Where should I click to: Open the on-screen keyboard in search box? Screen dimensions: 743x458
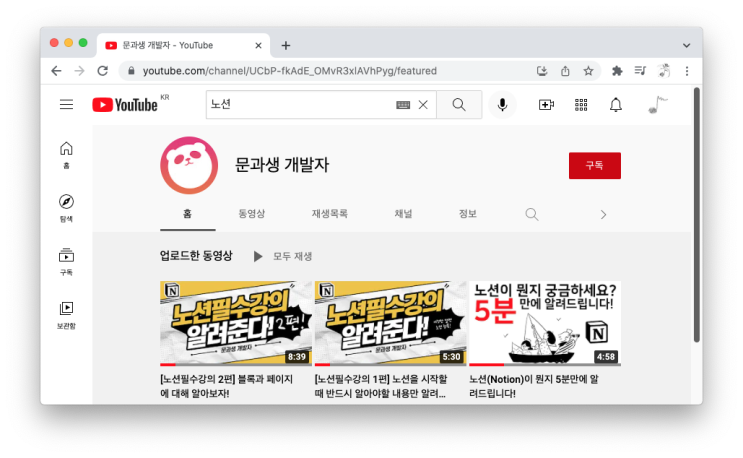(x=403, y=105)
